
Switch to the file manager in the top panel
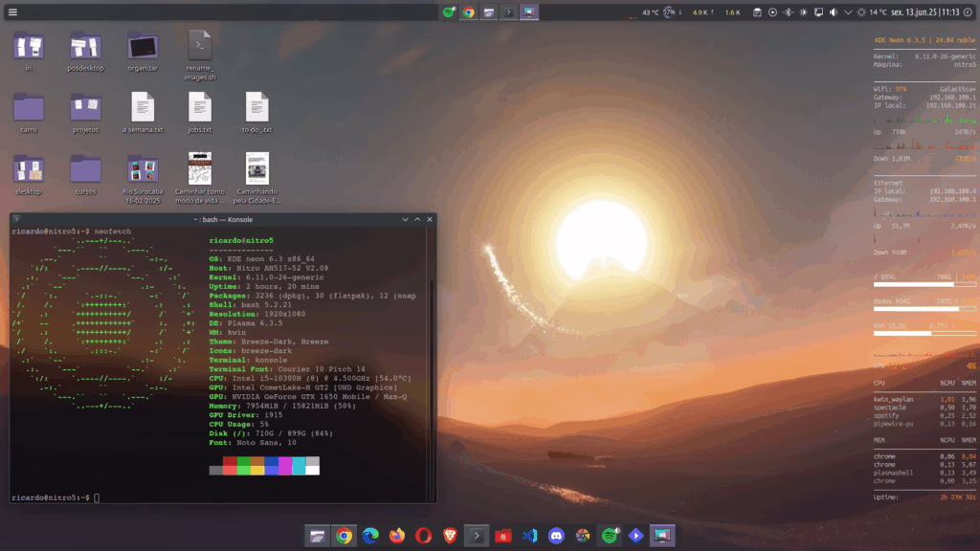pos(489,11)
